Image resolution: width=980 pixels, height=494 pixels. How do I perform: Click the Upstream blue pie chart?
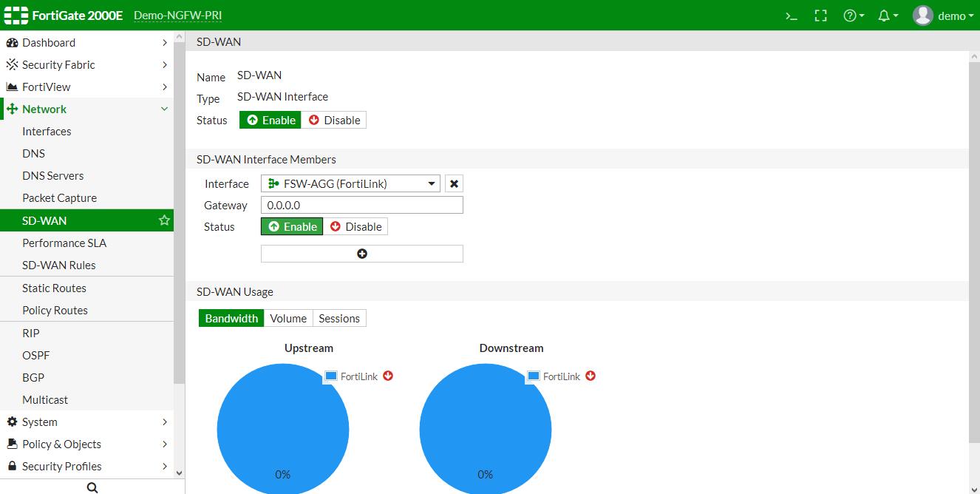283,429
